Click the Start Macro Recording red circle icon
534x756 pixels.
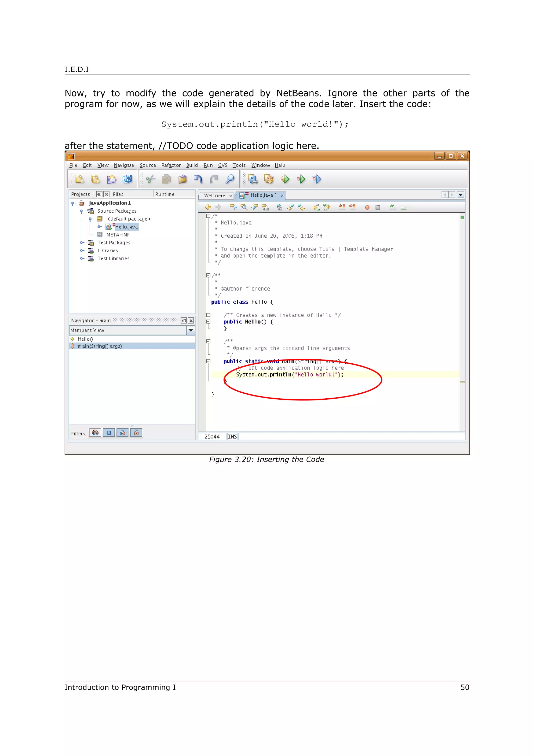(367, 207)
